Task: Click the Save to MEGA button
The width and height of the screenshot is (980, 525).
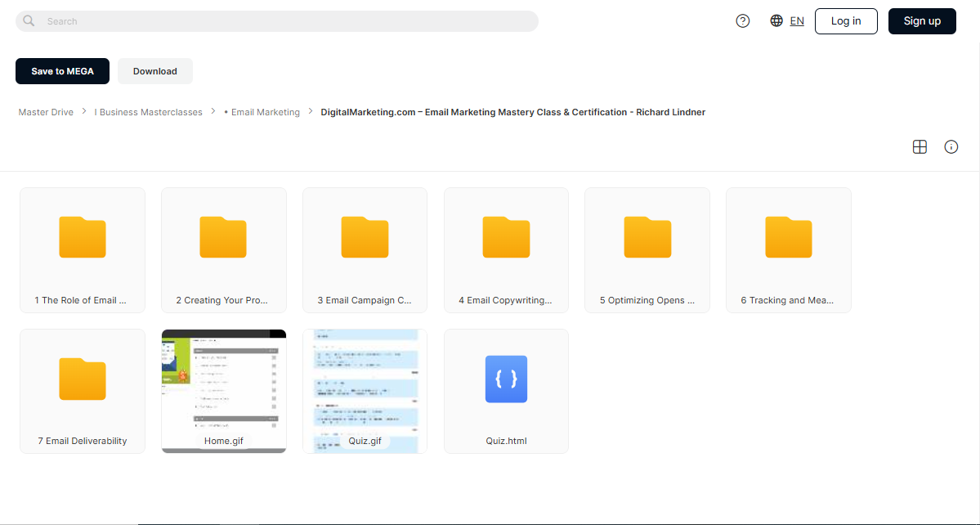Action: 62,71
